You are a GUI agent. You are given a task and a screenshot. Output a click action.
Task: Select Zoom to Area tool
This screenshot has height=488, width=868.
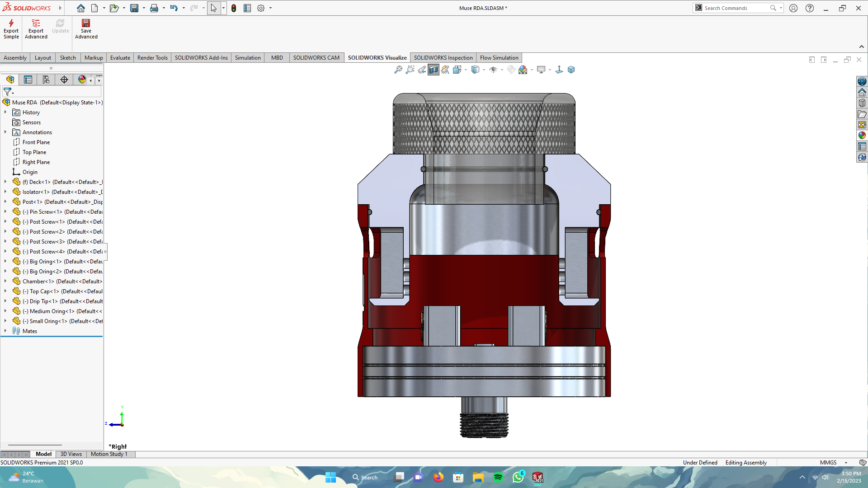point(410,70)
